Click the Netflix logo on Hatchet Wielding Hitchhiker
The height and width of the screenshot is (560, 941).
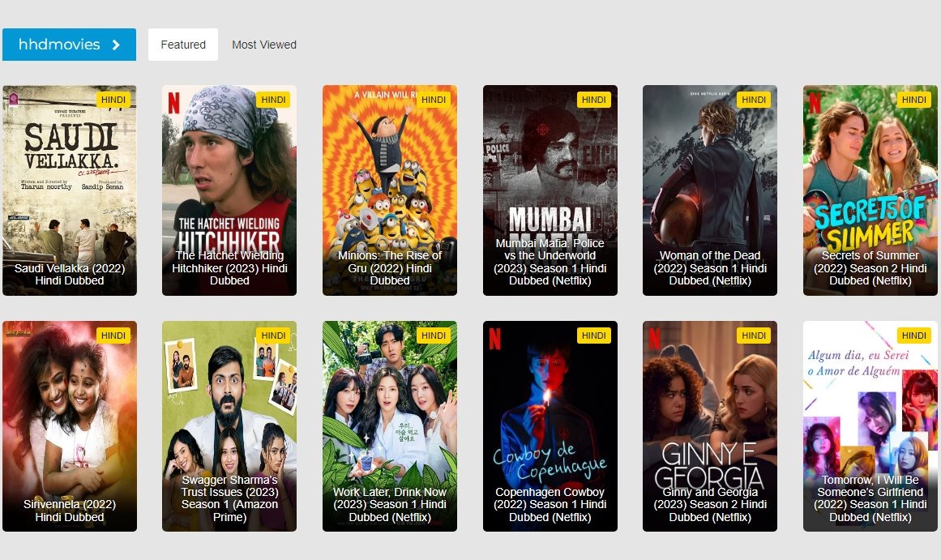point(173,101)
